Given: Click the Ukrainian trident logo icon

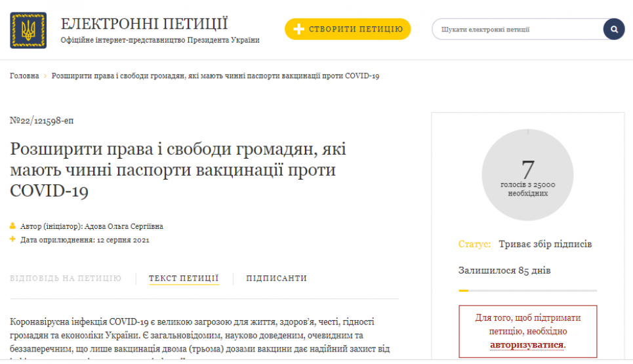Looking at the screenshot, I should (28, 30).
